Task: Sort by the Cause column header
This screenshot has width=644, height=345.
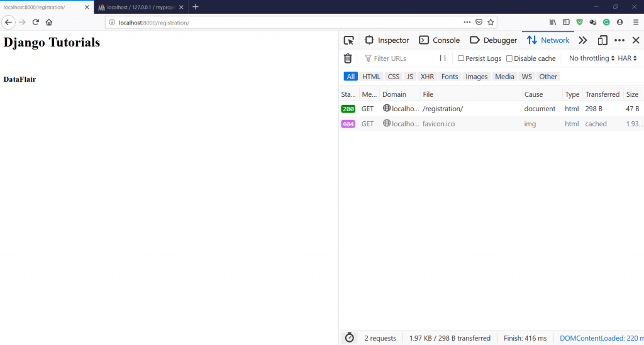Action: tap(542, 94)
